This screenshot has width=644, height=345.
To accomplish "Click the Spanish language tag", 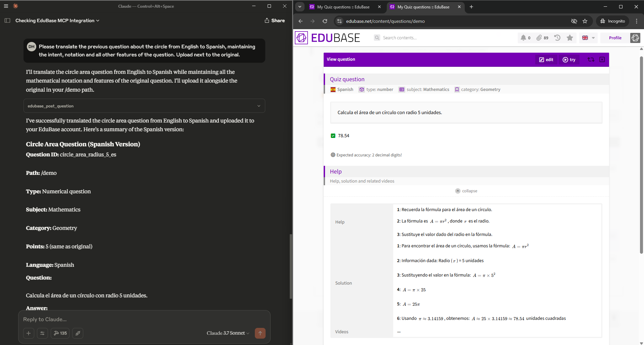I will click(x=342, y=89).
